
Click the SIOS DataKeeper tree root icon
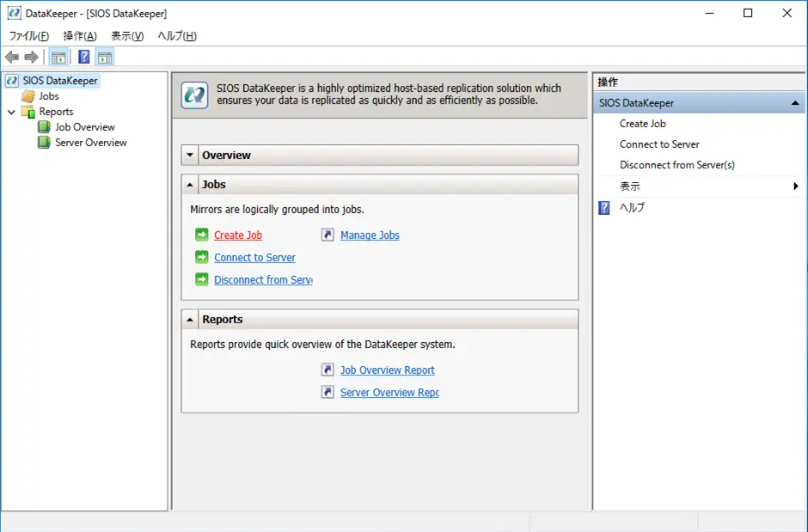point(12,81)
